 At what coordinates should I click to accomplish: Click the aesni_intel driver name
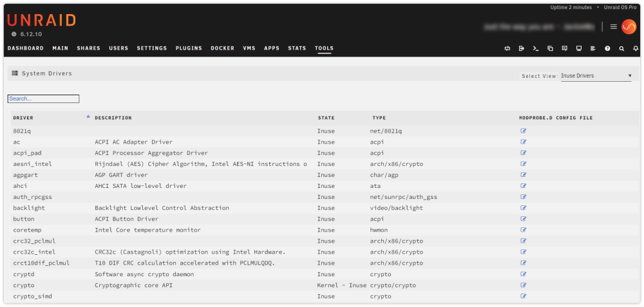(x=32, y=163)
